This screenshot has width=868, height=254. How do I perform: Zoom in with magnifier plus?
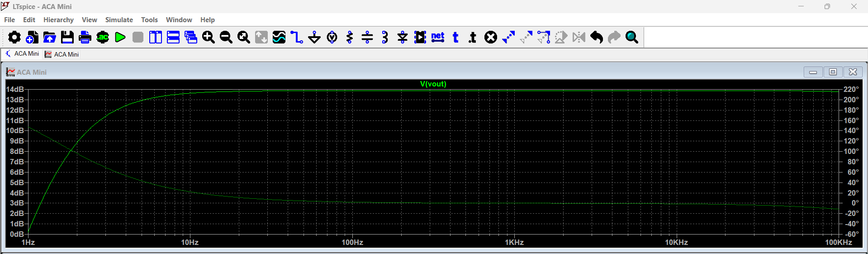[x=209, y=37]
